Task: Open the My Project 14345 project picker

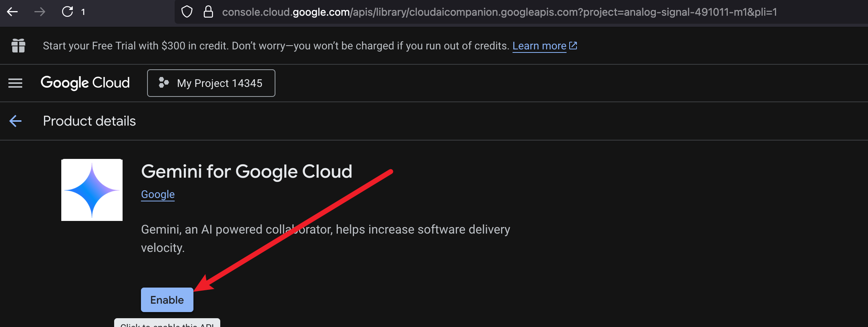Action: [x=211, y=83]
